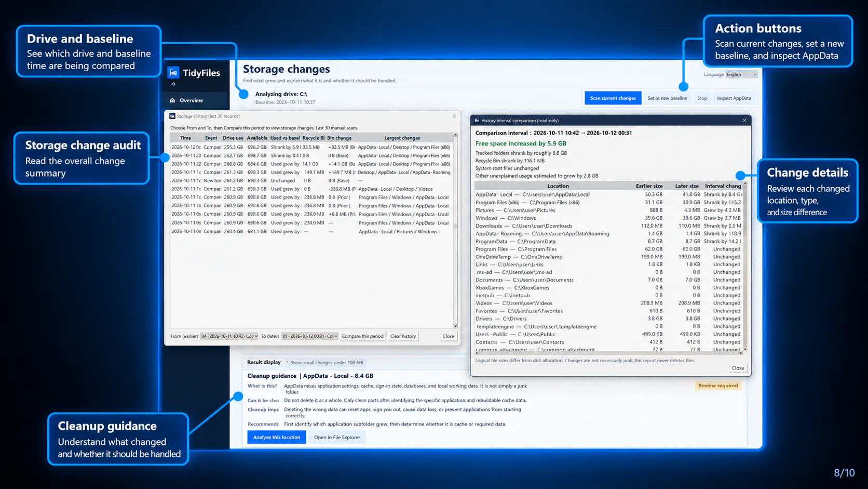868x489 pixels.
Task: Close the Storage history window with X
Action: pos(454,116)
